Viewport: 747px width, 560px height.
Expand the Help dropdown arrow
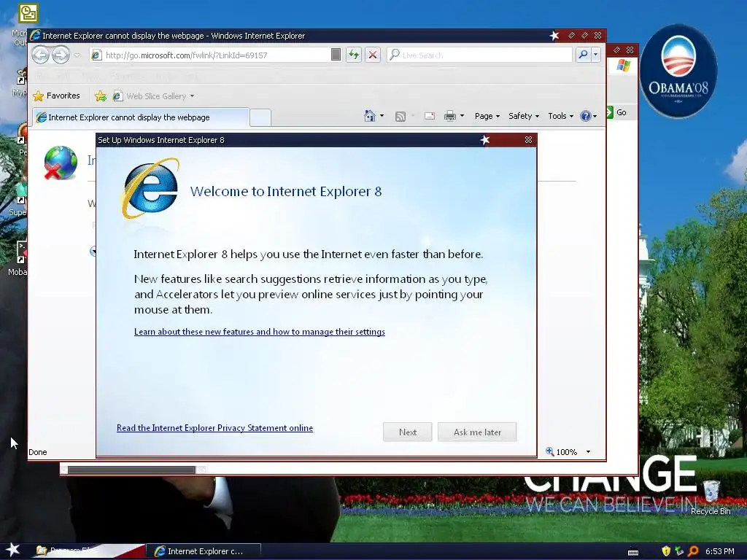[595, 116]
